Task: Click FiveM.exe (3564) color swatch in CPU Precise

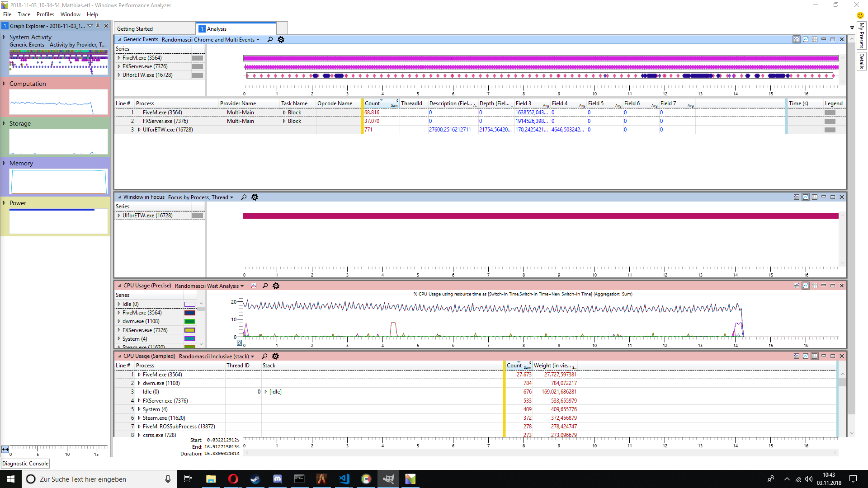Action: 190,313
